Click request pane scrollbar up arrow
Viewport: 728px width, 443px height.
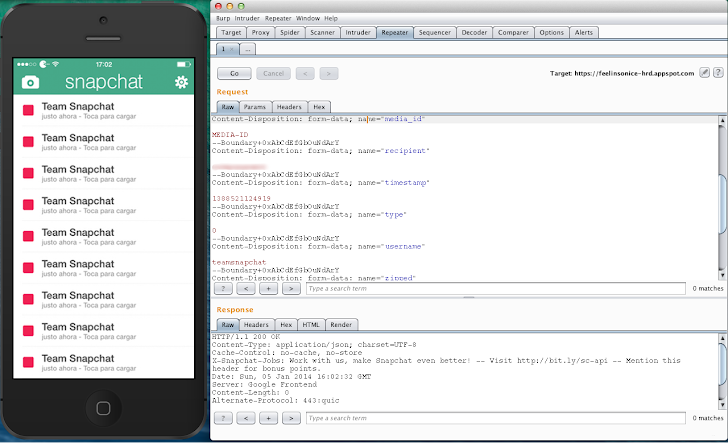[x=722, y=120]
